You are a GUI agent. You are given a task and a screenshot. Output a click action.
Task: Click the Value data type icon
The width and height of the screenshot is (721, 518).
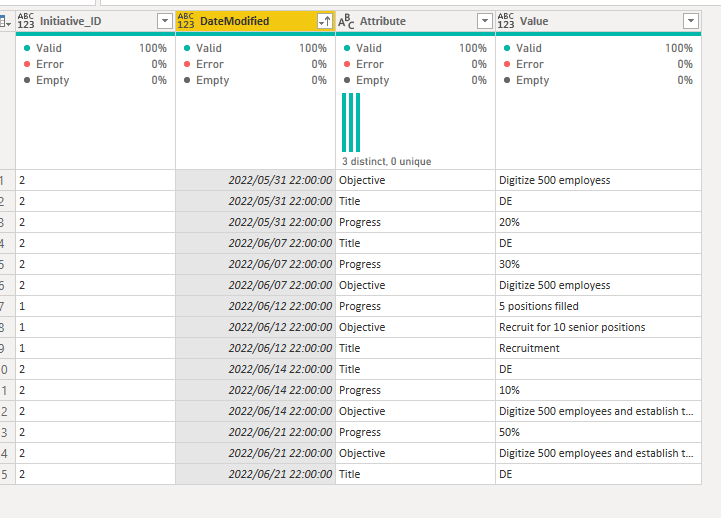[506, 21]
